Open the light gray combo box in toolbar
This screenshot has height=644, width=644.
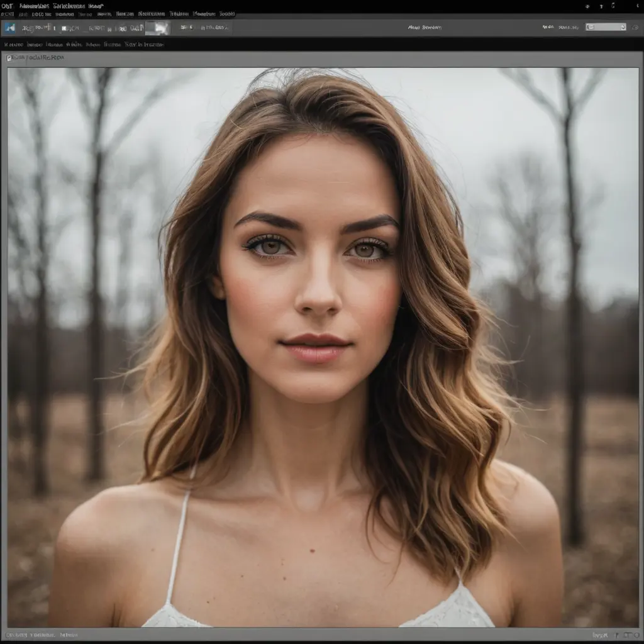tap(605, 27)
